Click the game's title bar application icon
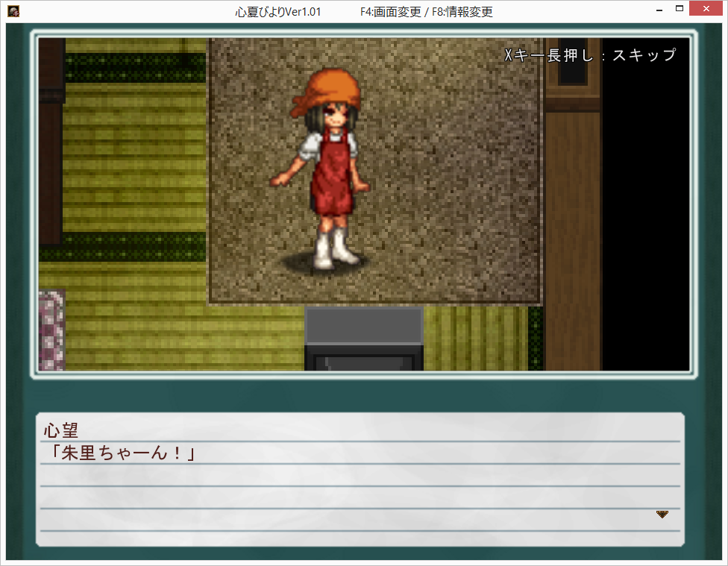 coord(13,12)
